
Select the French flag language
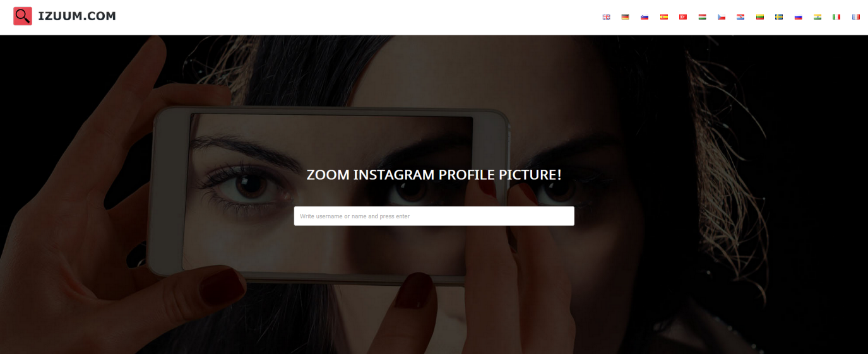856,17
